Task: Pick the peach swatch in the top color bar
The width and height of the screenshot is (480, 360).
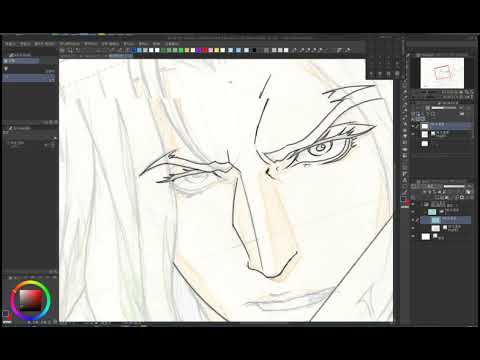Action: pyautogui.click(x=187, y=50)
